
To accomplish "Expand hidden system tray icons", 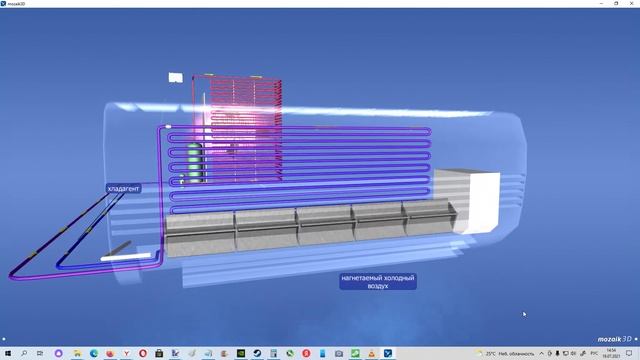I will tap(542, 353).
